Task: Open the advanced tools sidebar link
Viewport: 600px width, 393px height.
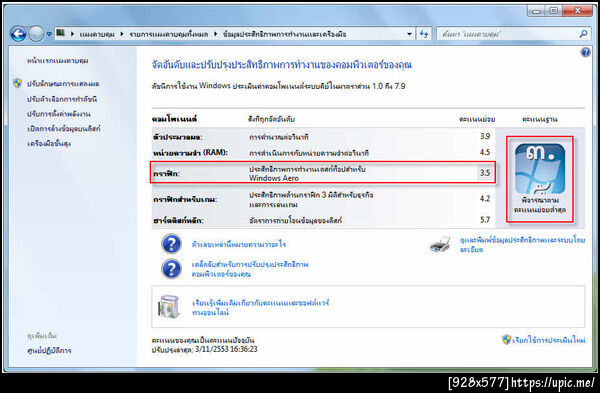Action: tap(49, 144)
